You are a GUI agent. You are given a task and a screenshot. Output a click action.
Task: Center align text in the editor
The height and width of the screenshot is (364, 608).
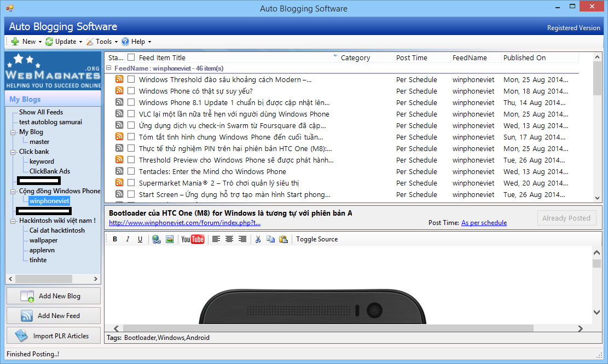point(229,239)
